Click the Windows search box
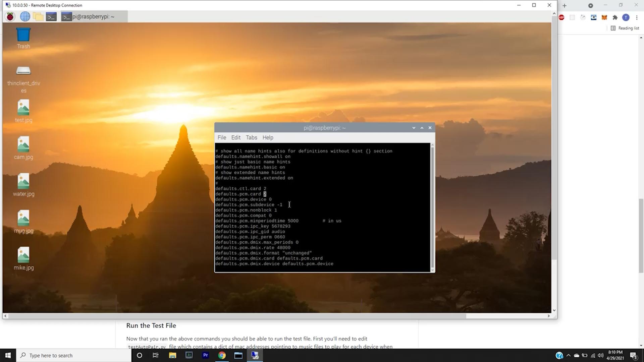Screen dimensions: 644x362 [x=74, y=355]
